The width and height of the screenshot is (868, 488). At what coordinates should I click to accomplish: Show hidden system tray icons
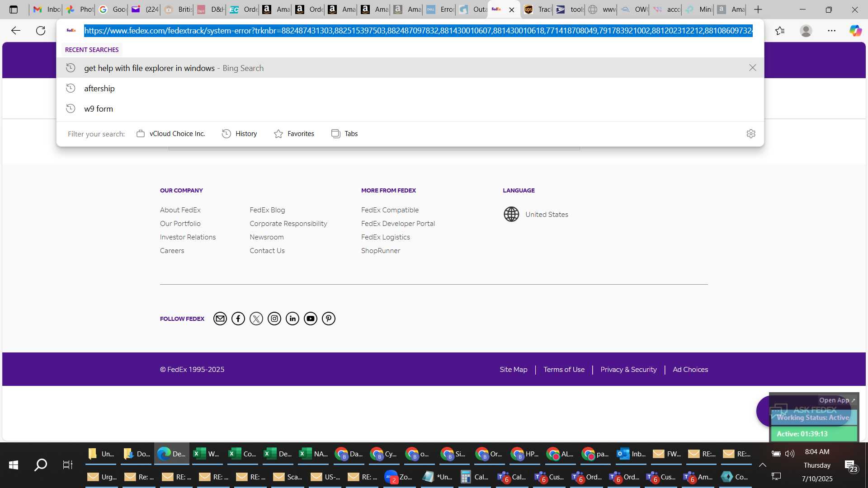763,465
